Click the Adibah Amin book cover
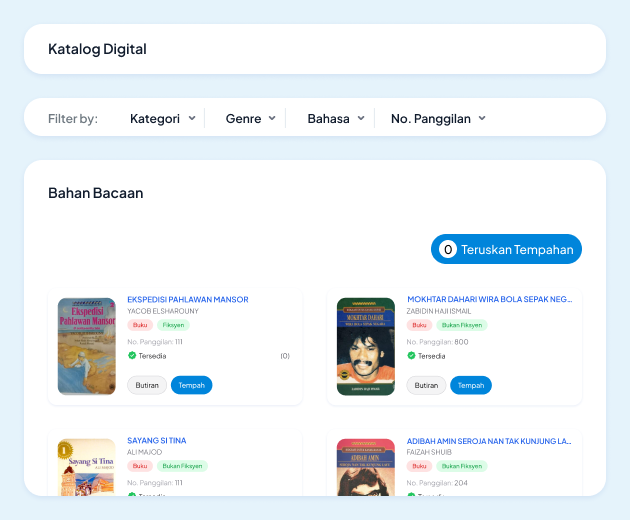The width and height of the screenshot is (630, 520). 366,467
